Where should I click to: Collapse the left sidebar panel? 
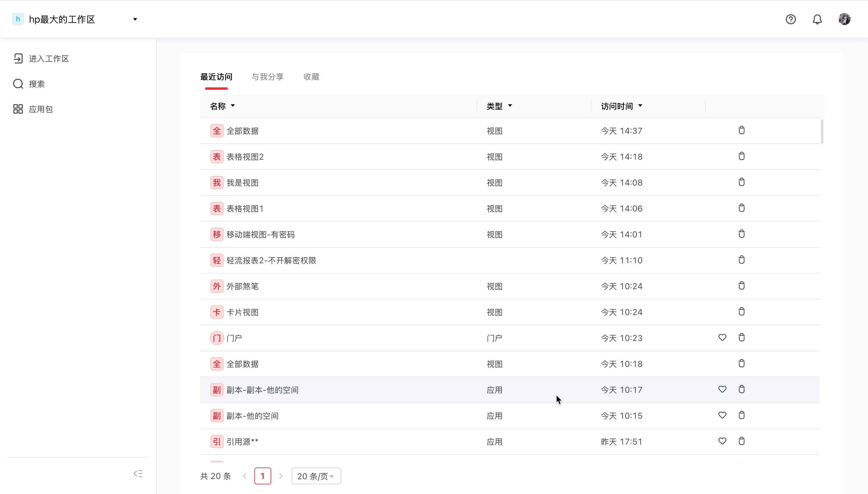click(138, 474)
